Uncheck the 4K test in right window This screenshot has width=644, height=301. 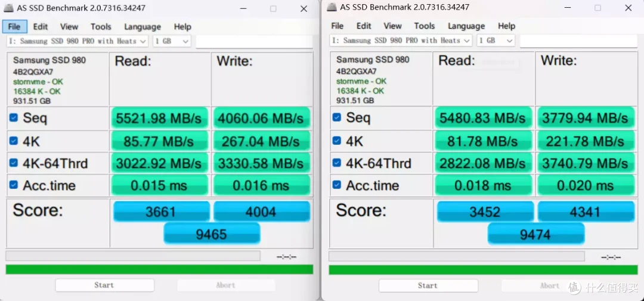coord(337,141)
